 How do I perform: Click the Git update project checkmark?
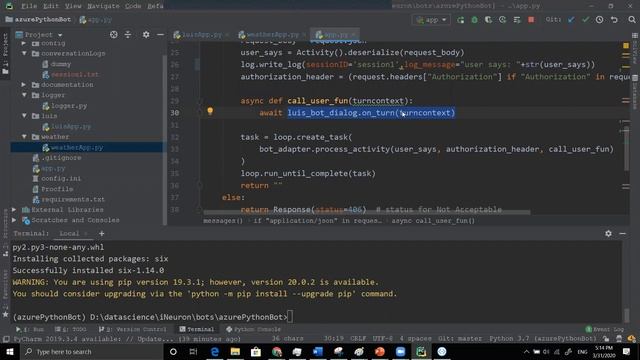coord(571,20)
